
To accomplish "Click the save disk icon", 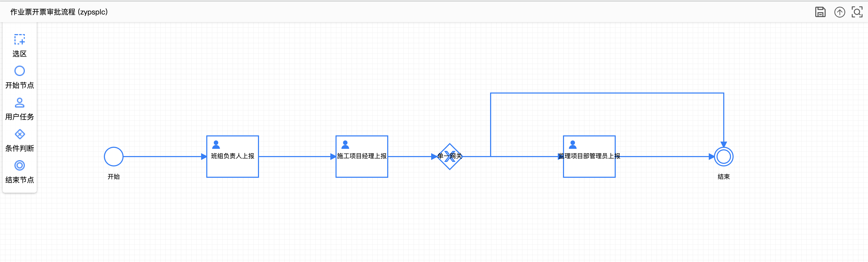I will (820, 12).
